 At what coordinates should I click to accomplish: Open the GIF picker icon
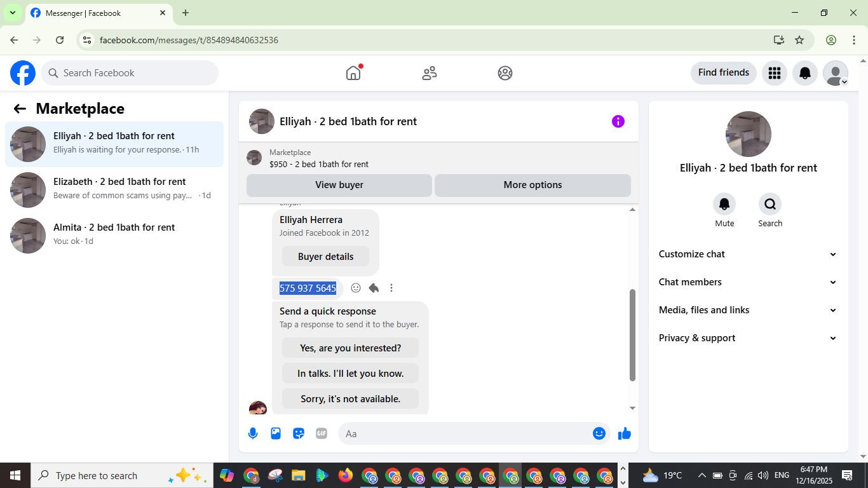(322, 433)
